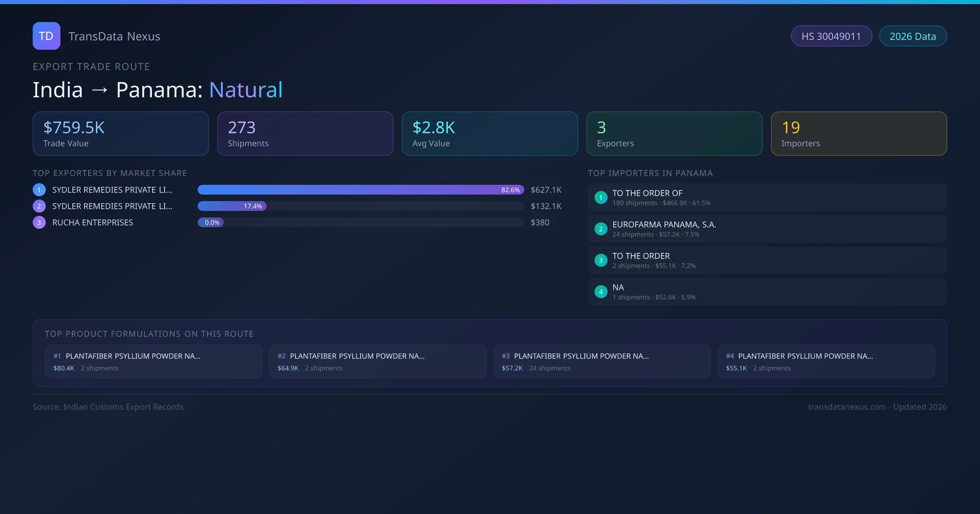Select the HS 30049011 pill
The image size is (980, 514).
(x=831, y=36)
